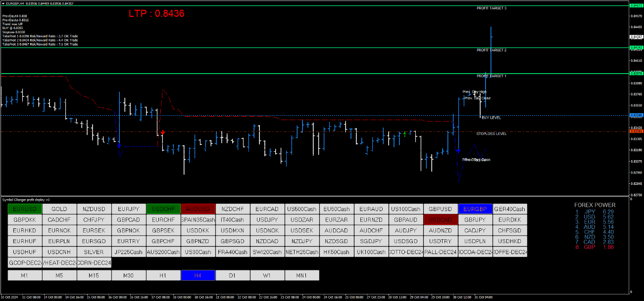Click the PROFIT TARGET 2 line label
The width and height of the screenshot is (644, 301).
491,50
